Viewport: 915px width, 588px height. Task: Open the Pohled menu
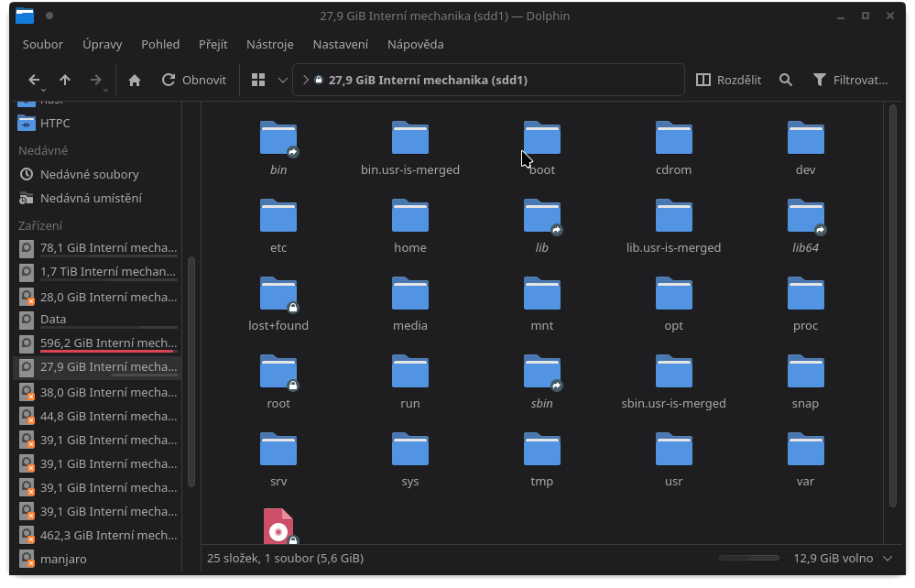[160, 44]
